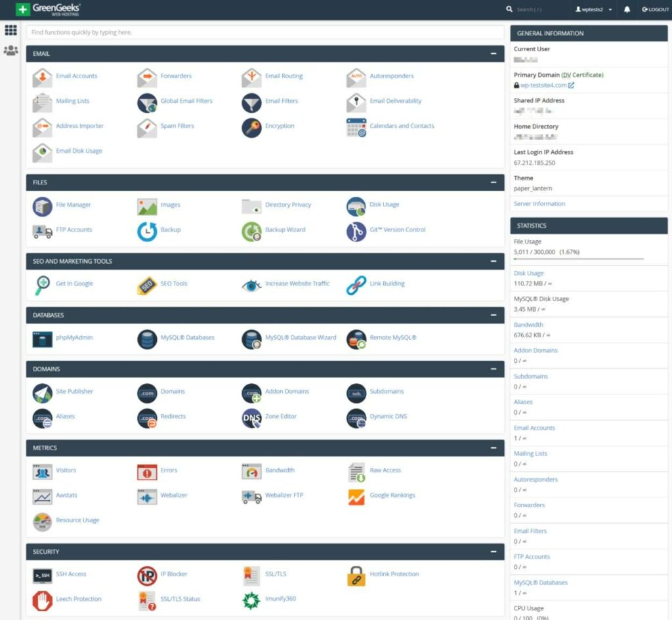Collapse the Security section
This screenshot has height=620, width=672.
493,552
